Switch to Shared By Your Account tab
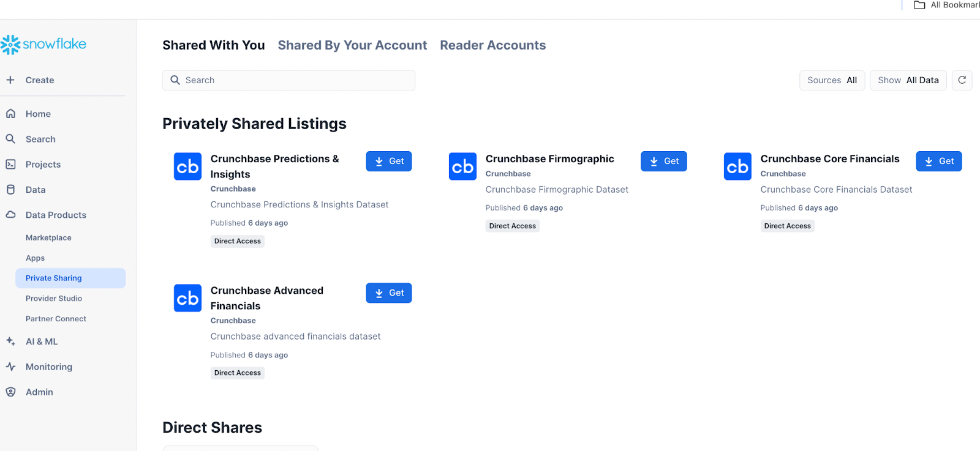 point(352,45)
